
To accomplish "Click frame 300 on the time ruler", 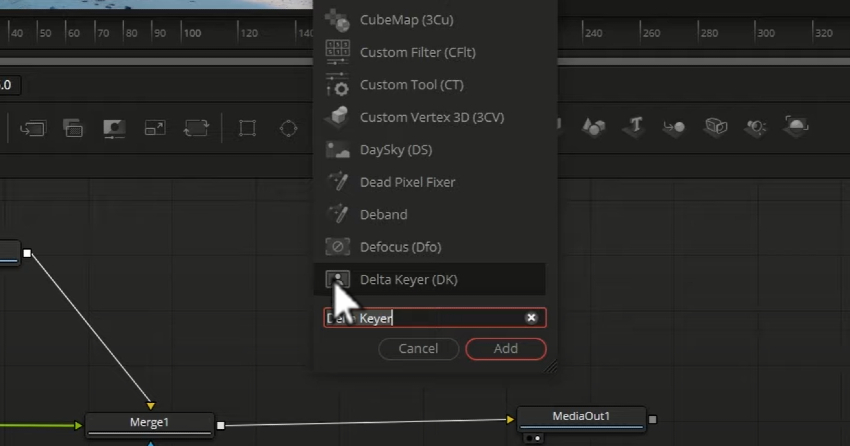I will [766, 33].
